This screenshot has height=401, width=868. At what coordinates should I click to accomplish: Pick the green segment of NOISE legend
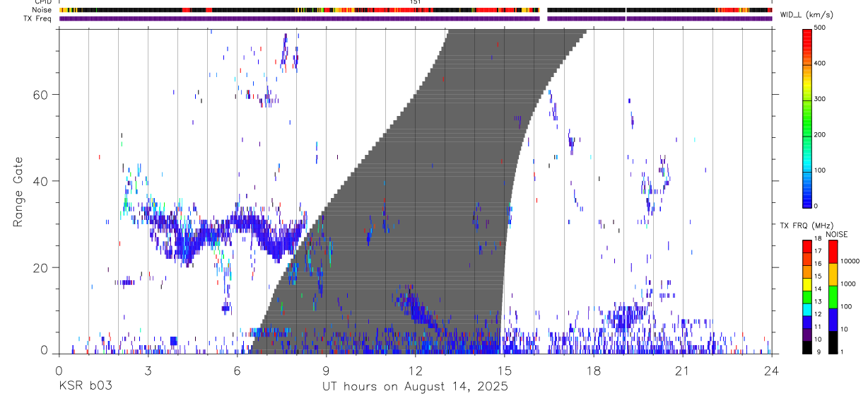tap(833, 297)
